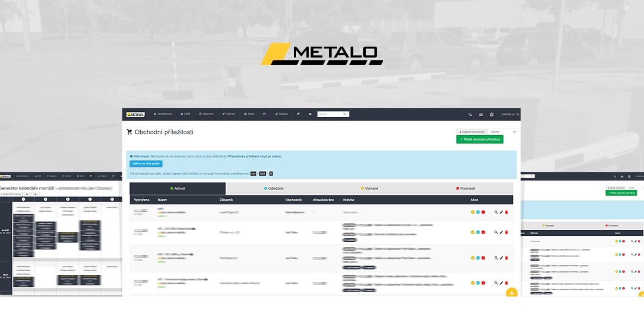Open detail magnifier in second opportunity row

click(496, 232)
